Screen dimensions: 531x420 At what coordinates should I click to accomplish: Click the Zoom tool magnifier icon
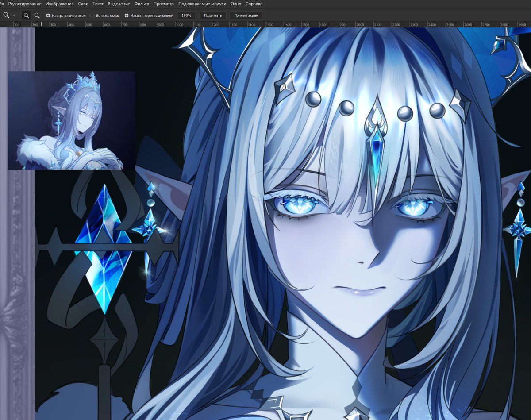[6, 15]
